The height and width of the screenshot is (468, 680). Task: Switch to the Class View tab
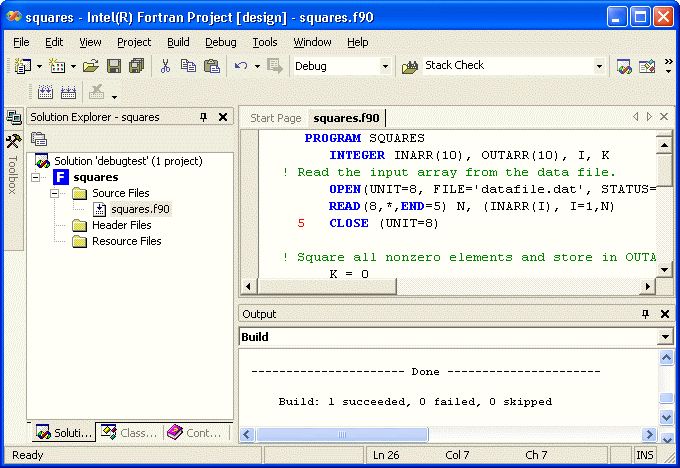click(130, 433)
